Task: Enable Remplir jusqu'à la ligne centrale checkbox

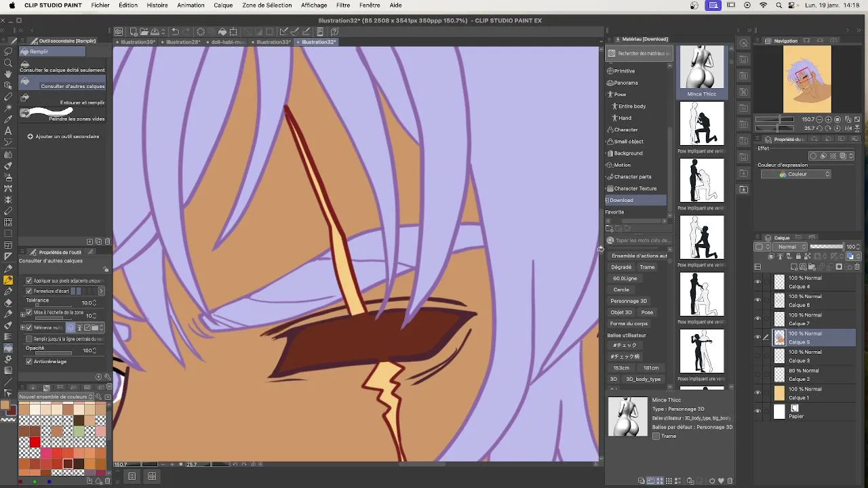Action: click(28, 339)
